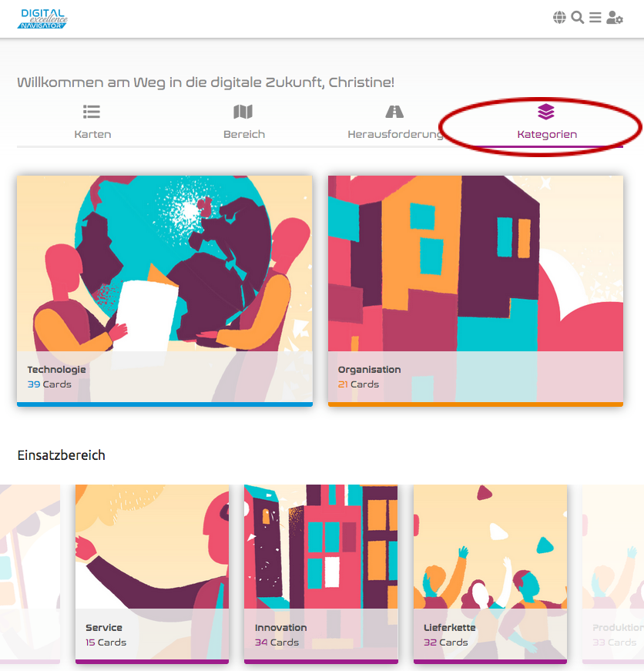Switch to the Bereich tab
The height and width of the screenshot is (671, 644).
[244, 122]
